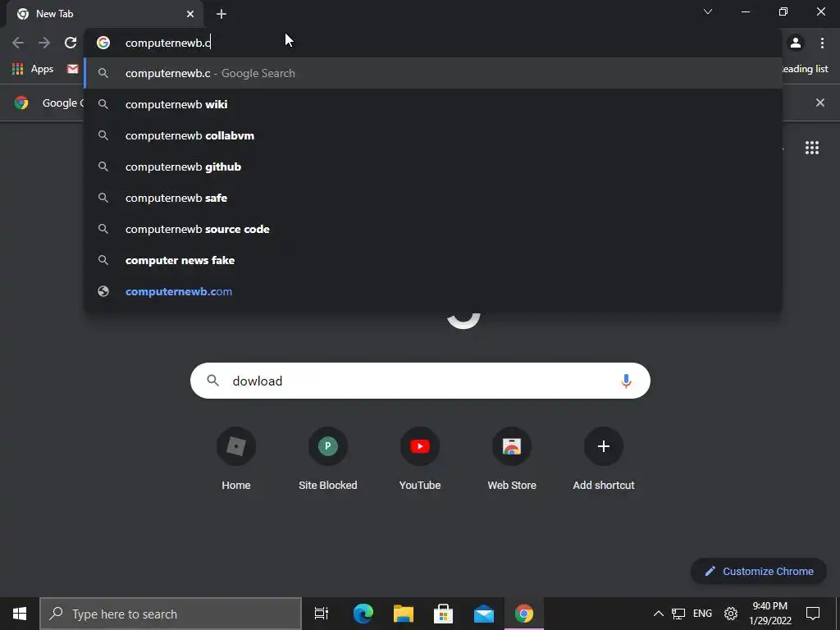This screenshot has width=840, height=630.
Task: Open the Mail app from taskbar
Action: click(484, 614)
